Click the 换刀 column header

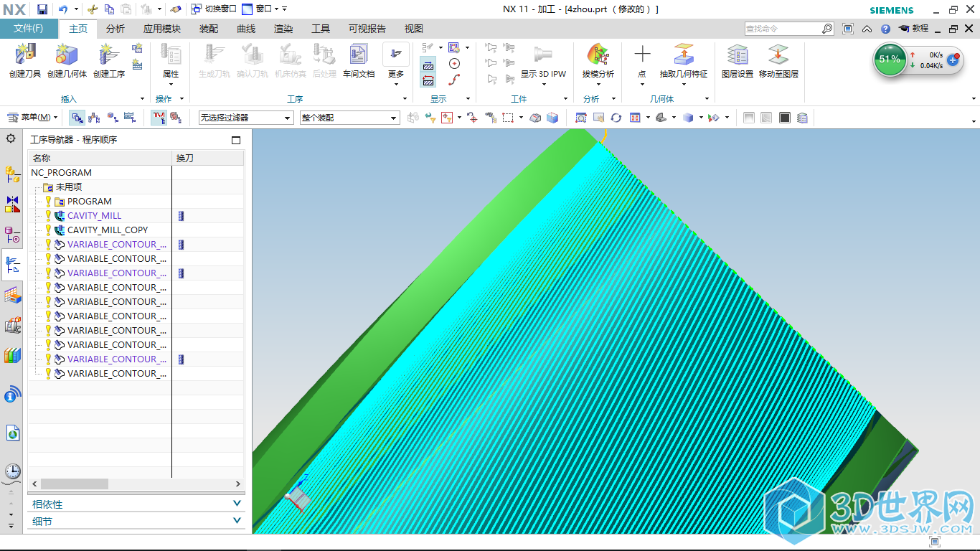point(208,158)
